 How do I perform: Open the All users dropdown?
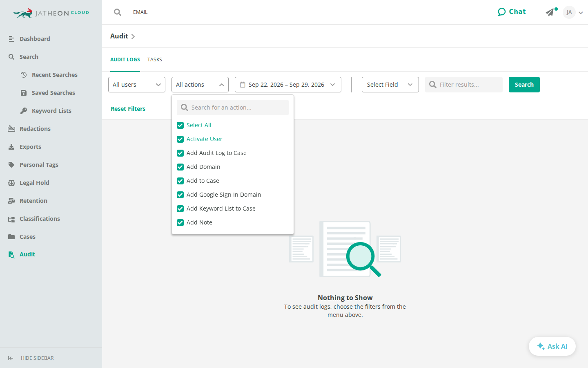(x=137, y=85)
